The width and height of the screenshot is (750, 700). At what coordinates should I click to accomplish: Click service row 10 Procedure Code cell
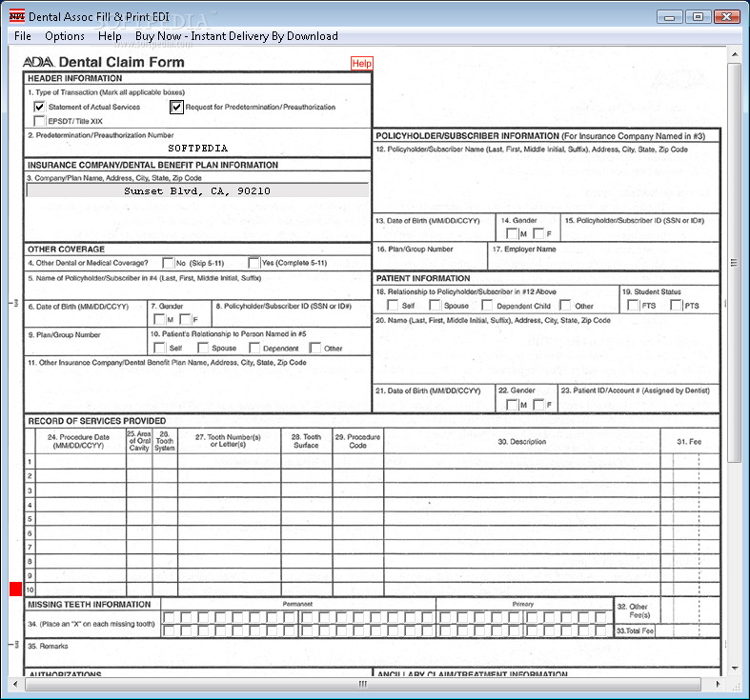[x=357, y=590]
